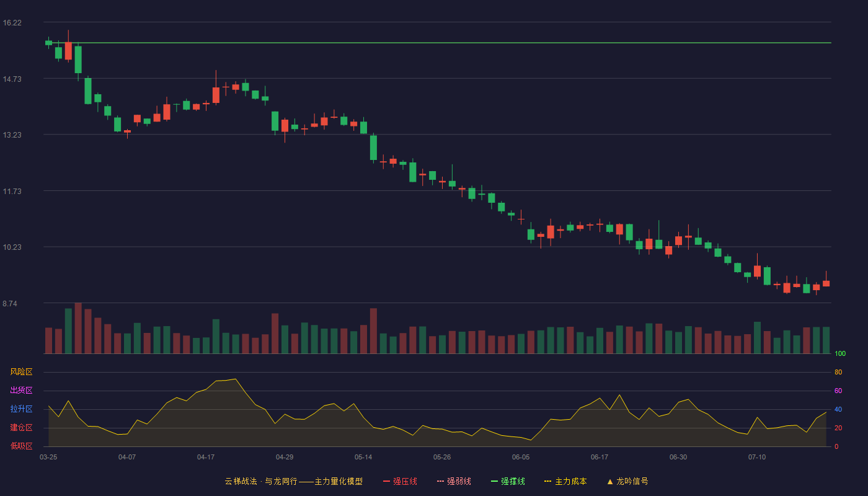Select the 06-05 date label
The width and height of the screenshot is (868, 496).
point(521,457)
